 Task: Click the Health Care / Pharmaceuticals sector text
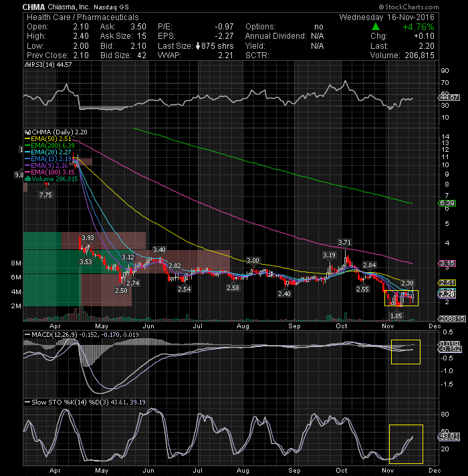[82, 17]
